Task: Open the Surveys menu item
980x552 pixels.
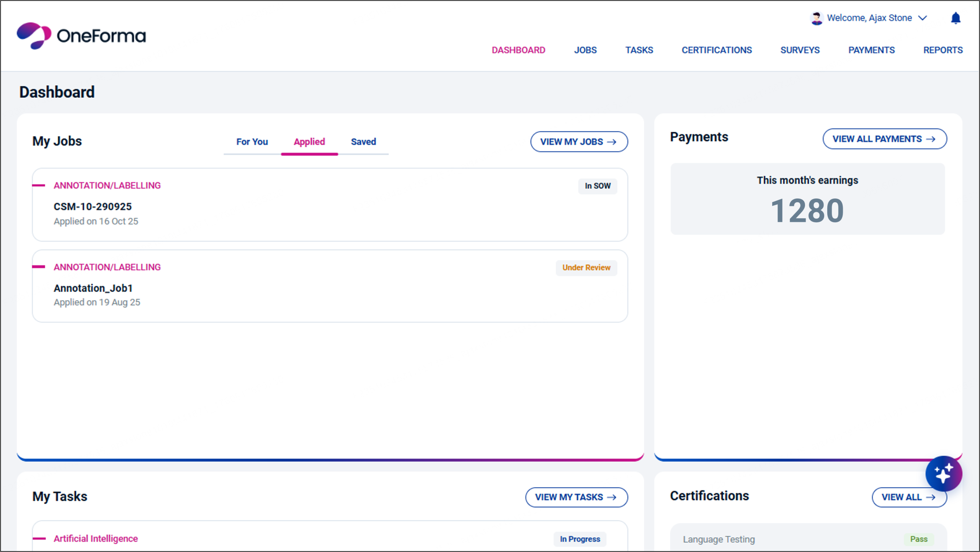Action: tap(800, 50)
